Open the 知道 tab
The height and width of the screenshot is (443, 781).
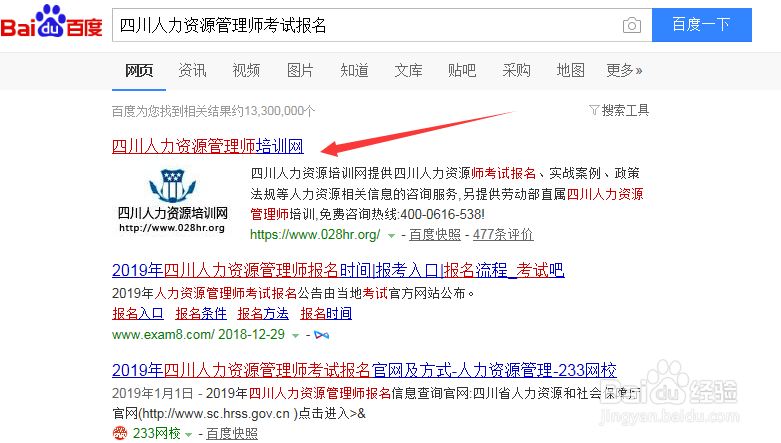coord(354,71)
